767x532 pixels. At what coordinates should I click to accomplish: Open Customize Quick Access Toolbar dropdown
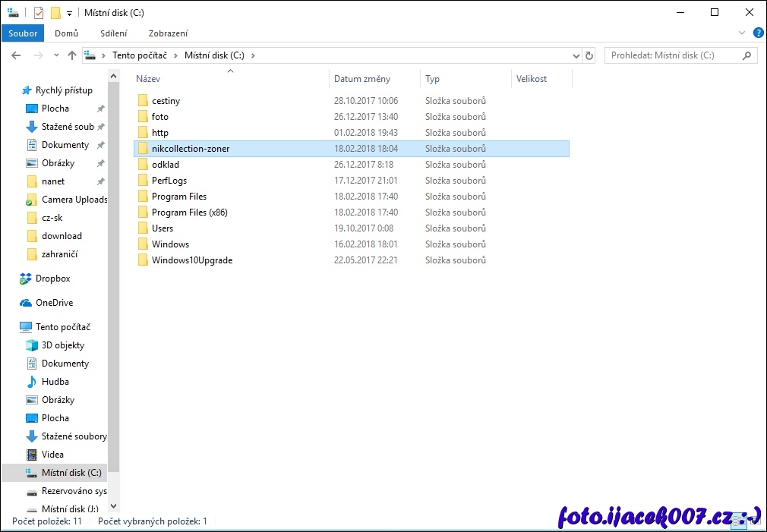tap(69, 14)
